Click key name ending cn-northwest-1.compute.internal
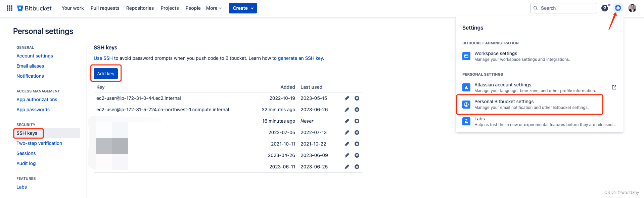Viewport: 644px width, 198px height. click(x=163, y=110)
